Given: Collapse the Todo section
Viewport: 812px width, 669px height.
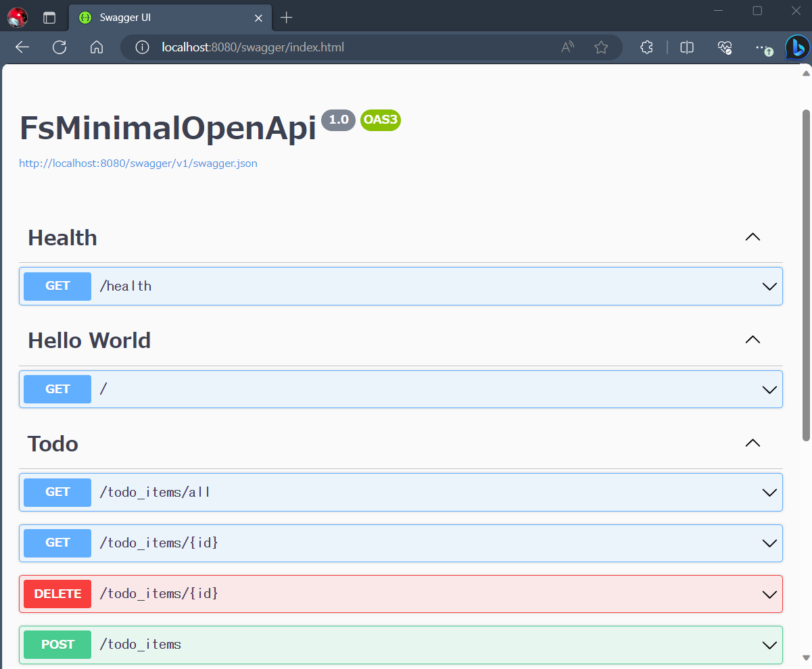Looking at the screenshot, I should click(753, 443).
